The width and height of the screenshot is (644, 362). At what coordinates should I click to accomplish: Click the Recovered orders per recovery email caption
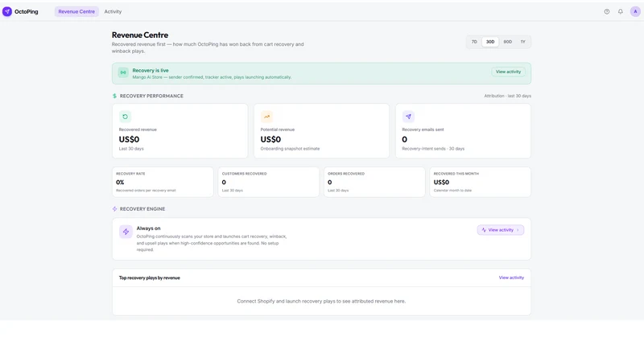coord(146,191)
